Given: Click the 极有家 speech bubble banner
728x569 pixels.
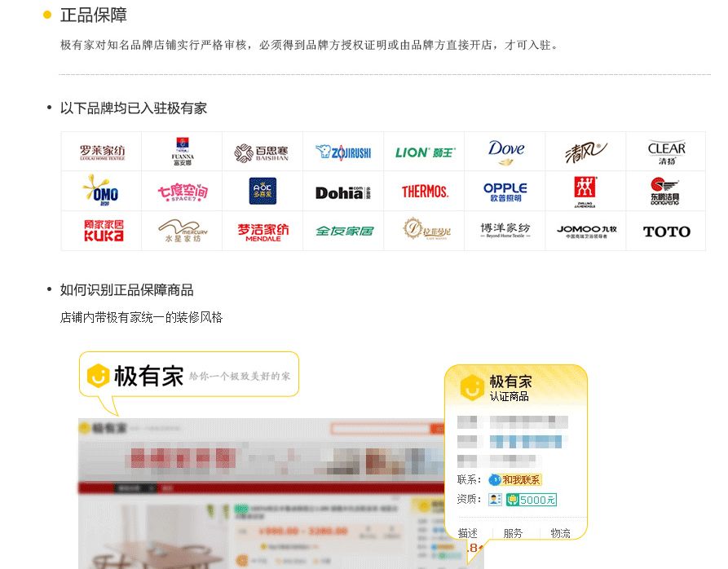Looking at the screenshot, I should coord(189,376).
